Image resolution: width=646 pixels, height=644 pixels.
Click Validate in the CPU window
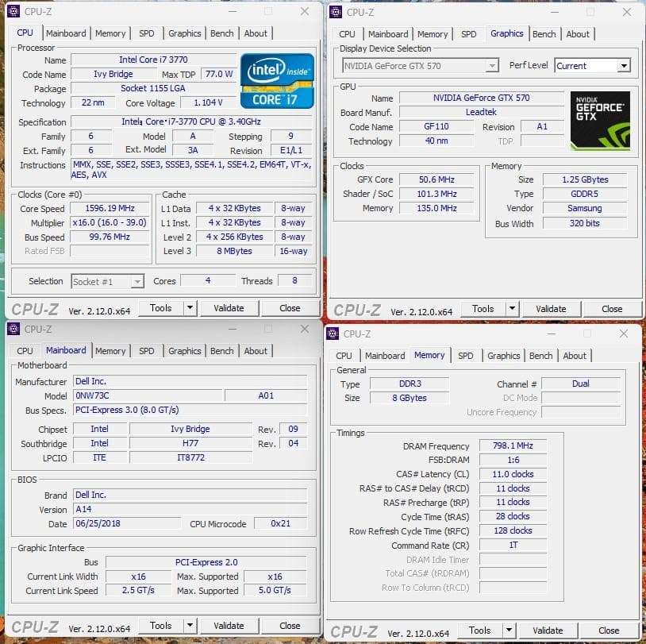pyautogui.click(x=229, y=308)
